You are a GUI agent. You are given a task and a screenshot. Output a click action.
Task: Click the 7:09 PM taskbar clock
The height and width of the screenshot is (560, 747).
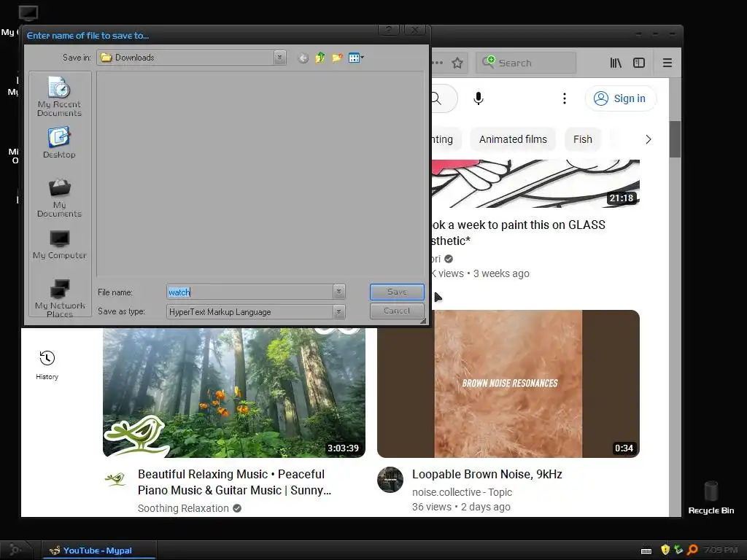(721, 550)
